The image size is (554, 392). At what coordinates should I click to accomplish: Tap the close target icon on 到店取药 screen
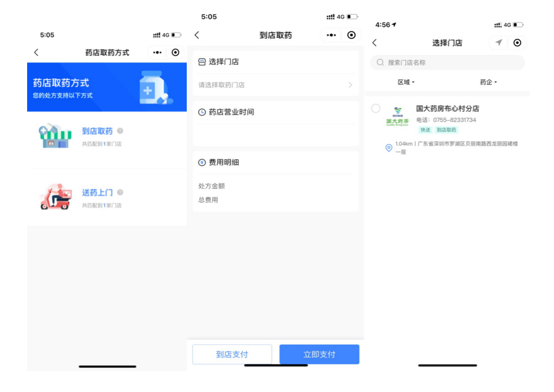pyautogui.click(x=351, y=35)
